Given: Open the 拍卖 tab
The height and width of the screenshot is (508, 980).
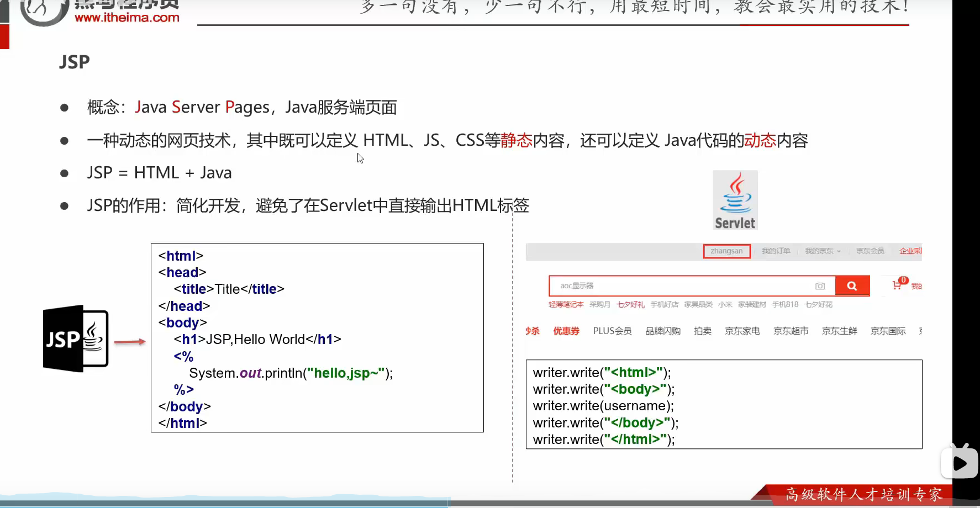Looking at the screenshot, I should (x=703, y=331).
